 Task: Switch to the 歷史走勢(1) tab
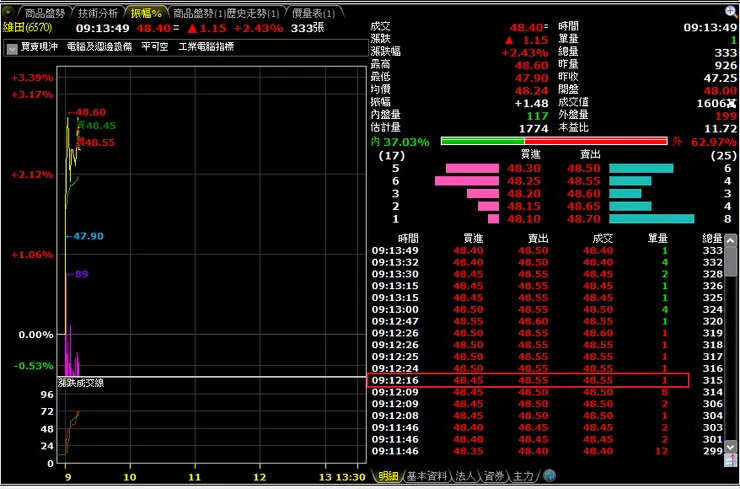pyautogui.click(x=252, y=13)
